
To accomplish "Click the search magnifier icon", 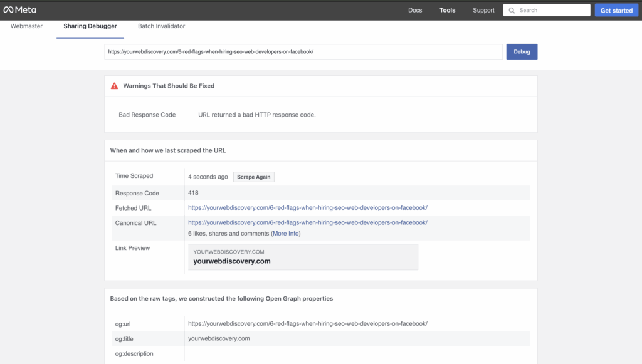I will tap(512, 11).
